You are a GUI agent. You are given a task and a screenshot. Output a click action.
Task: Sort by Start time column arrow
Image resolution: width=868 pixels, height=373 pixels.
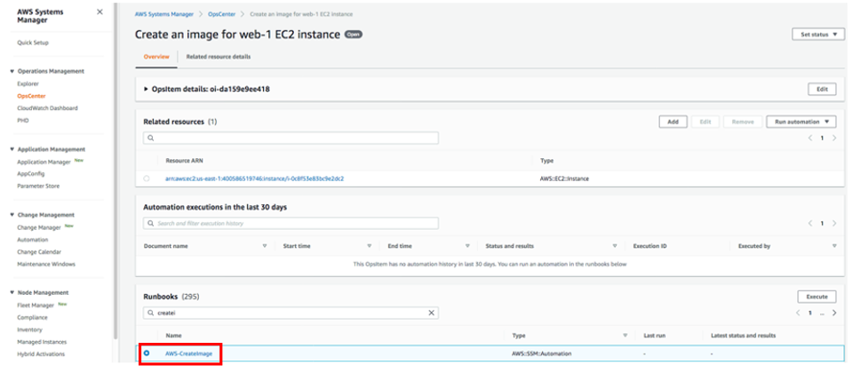(x=370, y=246)
